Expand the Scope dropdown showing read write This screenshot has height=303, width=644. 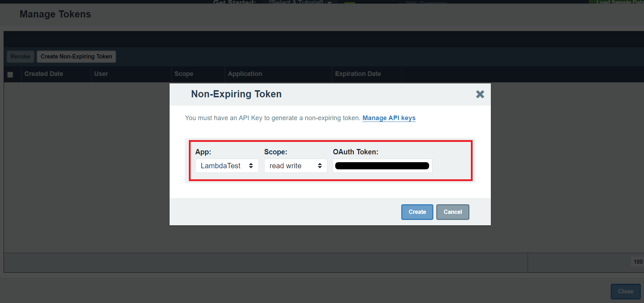(295, 166)
